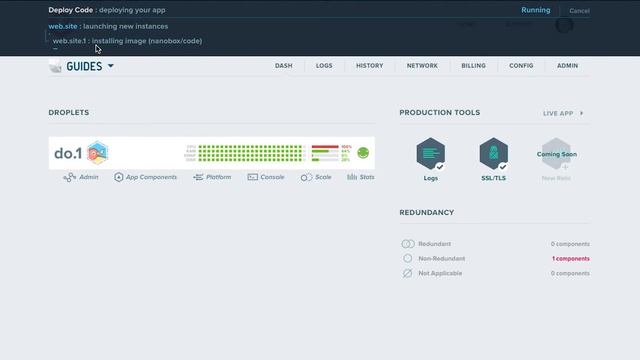Image resolution: width=640 pixels, height=360 pixels.
Task: Click the Running status label
Action: tap(536, 10)
